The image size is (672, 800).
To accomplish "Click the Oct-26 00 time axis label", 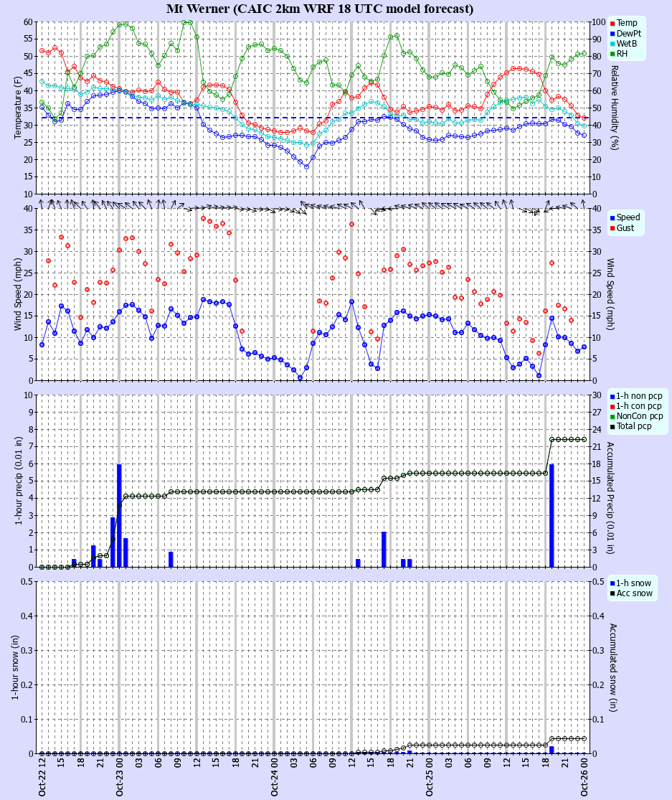I will pyautogui.click(x=585, y=776).
